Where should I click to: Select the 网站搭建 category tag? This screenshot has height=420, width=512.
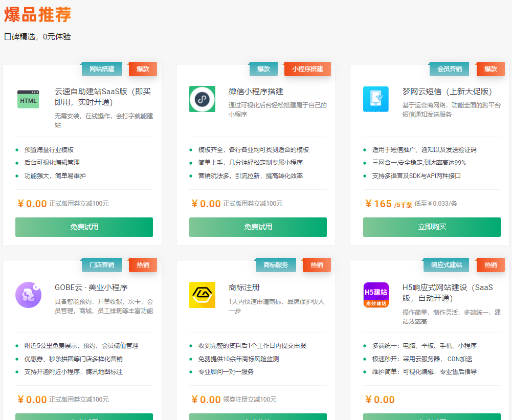point(102,69)
